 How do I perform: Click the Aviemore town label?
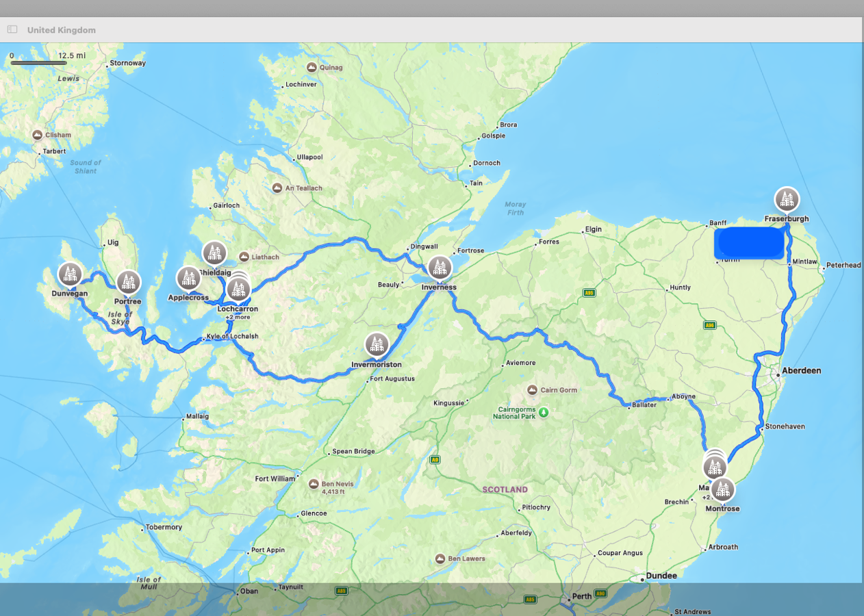(x=522, y=363)
